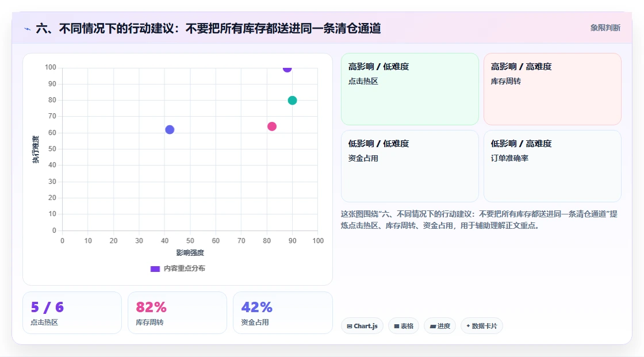Viewport: 644px width, 357px height.
Task: Select the 低影响 / 高难度 quadrant card
Action: [x=552, y=166]
